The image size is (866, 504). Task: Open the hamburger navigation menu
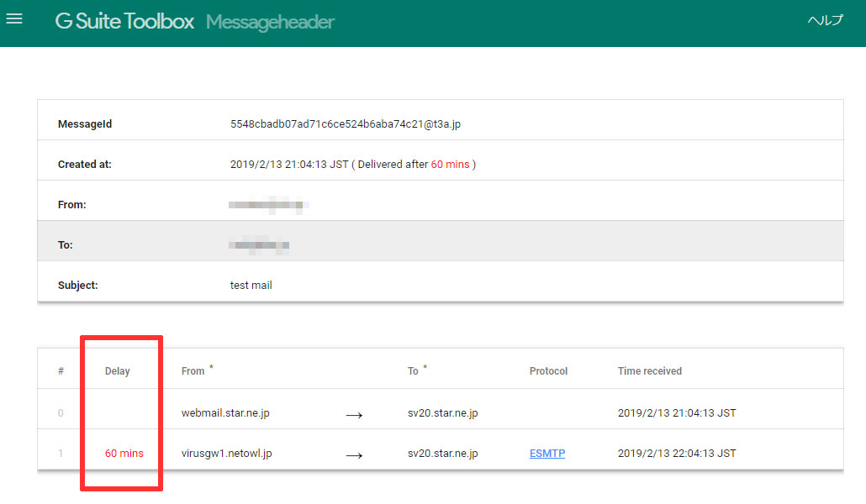click(14, 19)
